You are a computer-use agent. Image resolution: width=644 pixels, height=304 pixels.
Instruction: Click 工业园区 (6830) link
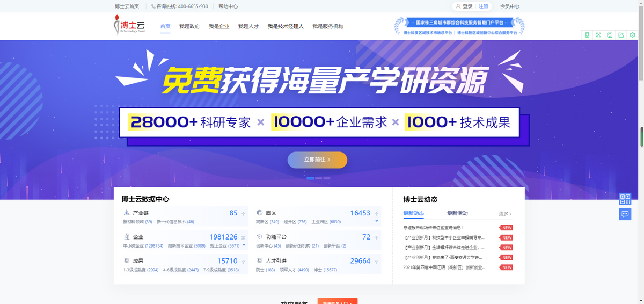[326, 222]
